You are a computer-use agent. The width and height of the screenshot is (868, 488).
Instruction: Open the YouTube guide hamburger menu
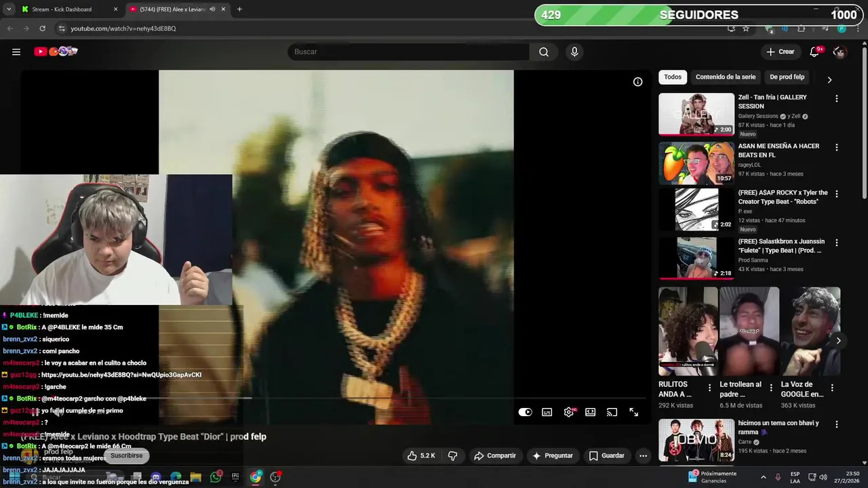[16, 52]
